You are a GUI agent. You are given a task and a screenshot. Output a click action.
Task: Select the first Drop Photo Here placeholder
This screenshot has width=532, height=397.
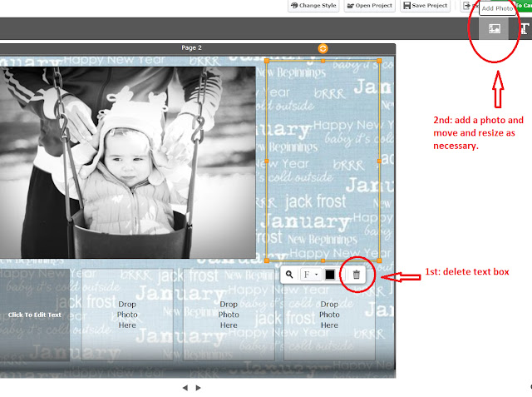127,315
